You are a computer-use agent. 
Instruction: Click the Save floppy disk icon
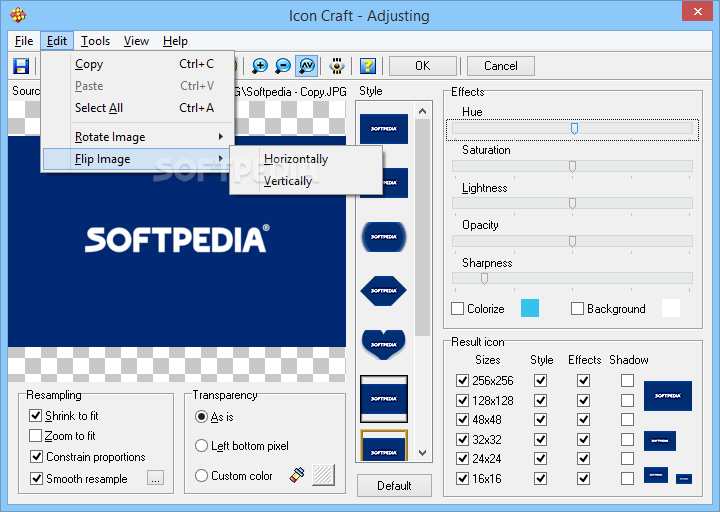coord(21,66)
